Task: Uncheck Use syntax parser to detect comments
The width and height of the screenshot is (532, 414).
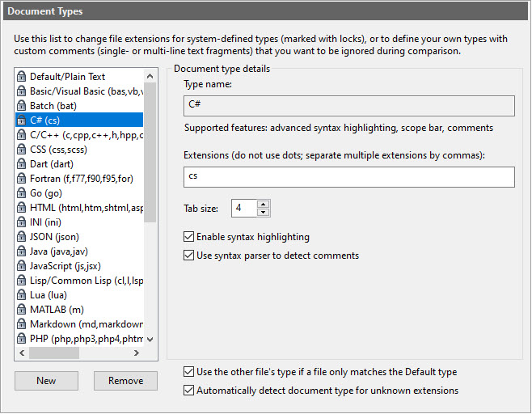Action: 189,256
